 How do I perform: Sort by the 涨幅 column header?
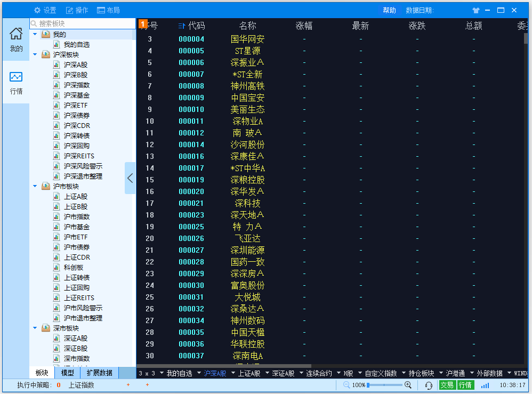pyautogui.click(x=304, y=26)
